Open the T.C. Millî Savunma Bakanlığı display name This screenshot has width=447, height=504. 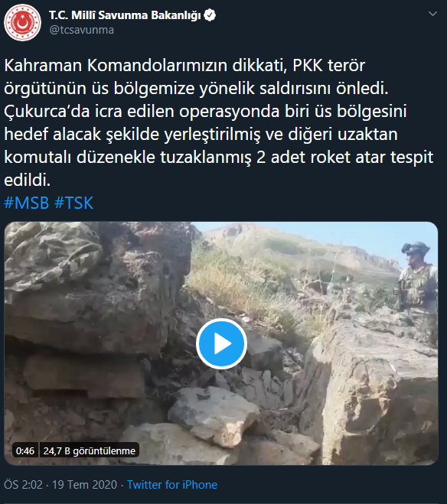pos(125,15)
